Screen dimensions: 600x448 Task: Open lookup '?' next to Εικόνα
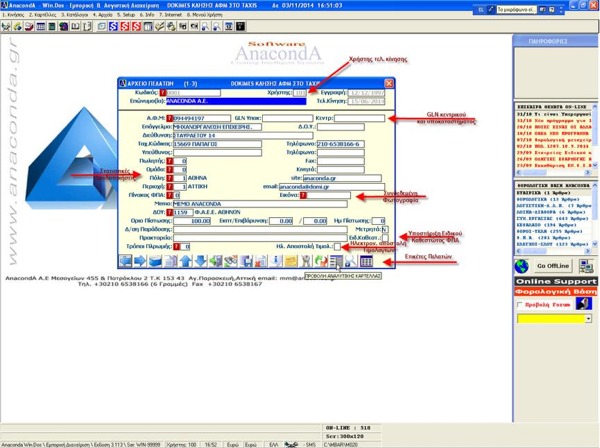click(303, 195)
